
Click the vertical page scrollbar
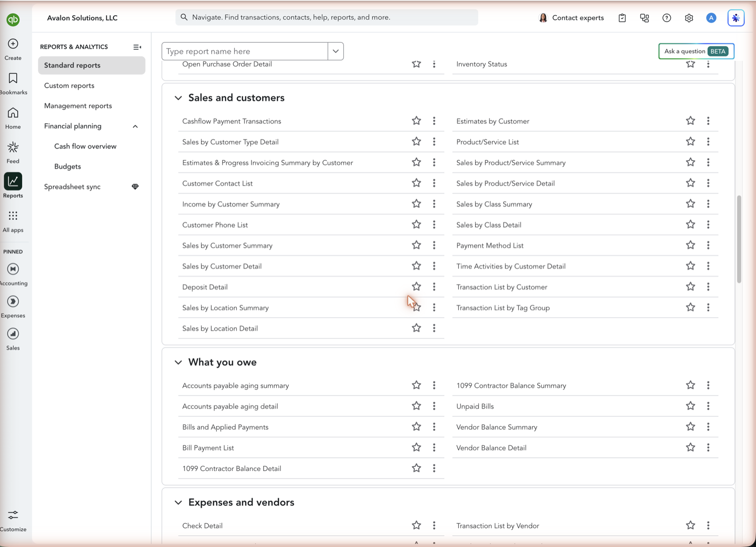point(739,240)
